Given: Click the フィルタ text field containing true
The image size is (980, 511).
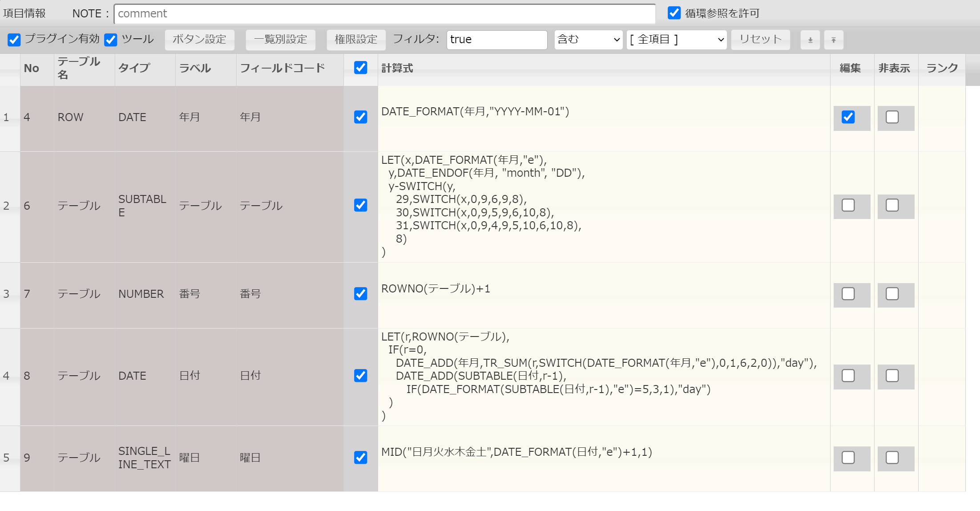Looking at the screenshot, I should [496, 40].
